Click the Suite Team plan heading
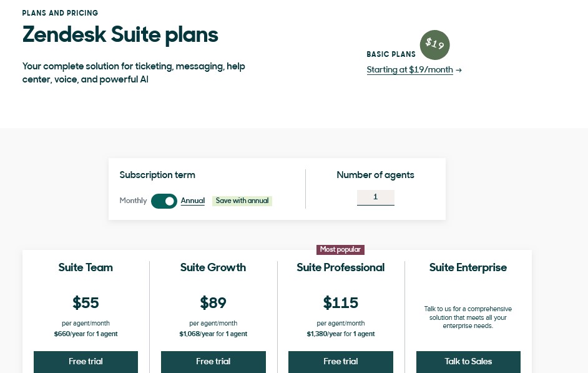This screenshot has height=373, width=588. 86,267
